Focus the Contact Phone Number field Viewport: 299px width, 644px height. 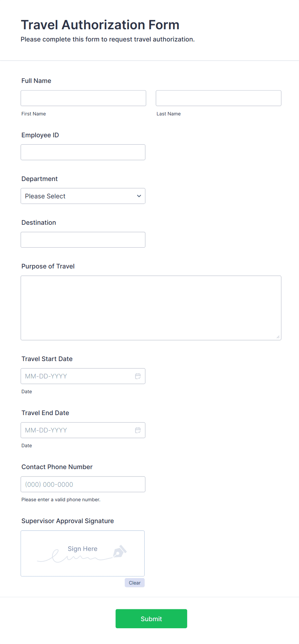pos(83,484)
